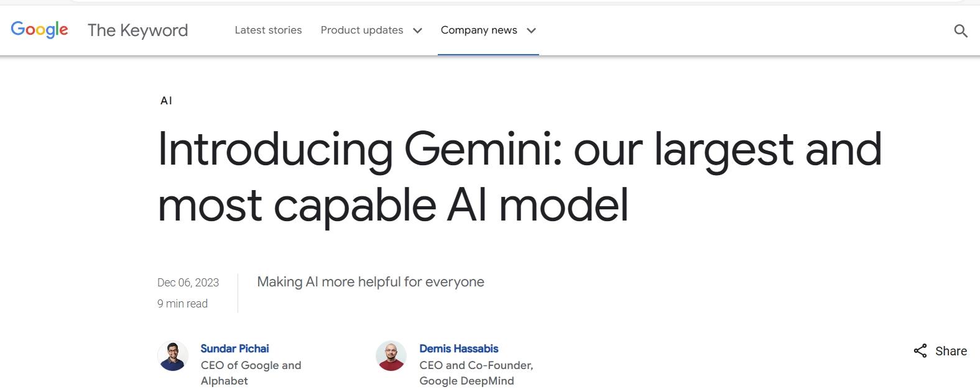Expand the Company news dropdown arrow

pyautogui.click(x=531, y=30)
